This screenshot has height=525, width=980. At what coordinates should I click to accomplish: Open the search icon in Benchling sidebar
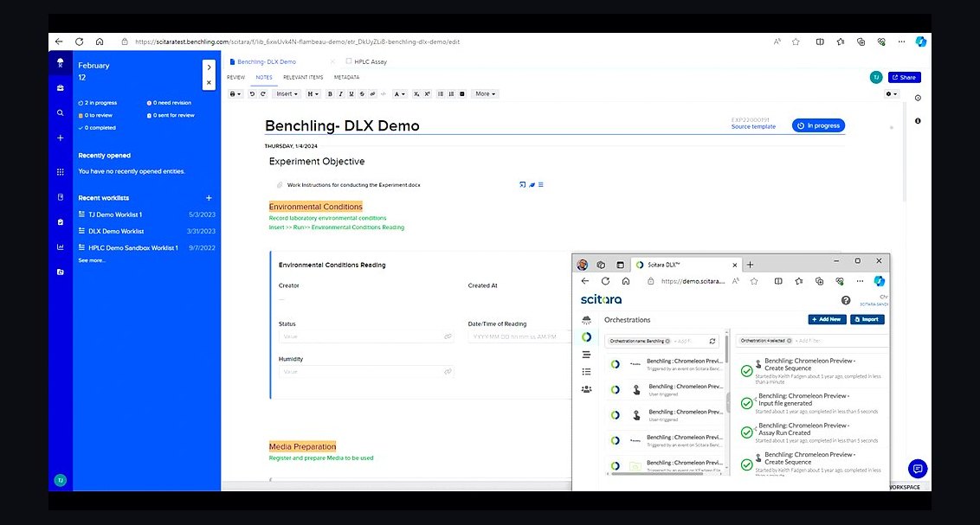(60, 113)
